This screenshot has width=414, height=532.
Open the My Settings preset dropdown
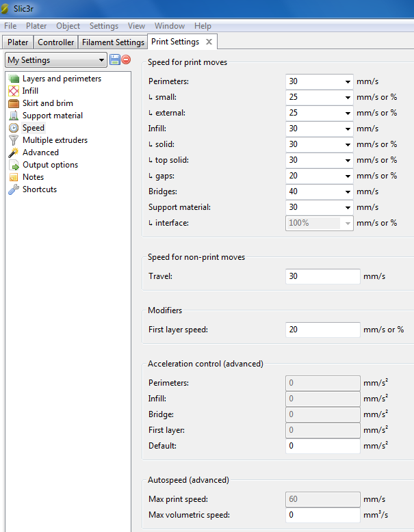(56, 60)
